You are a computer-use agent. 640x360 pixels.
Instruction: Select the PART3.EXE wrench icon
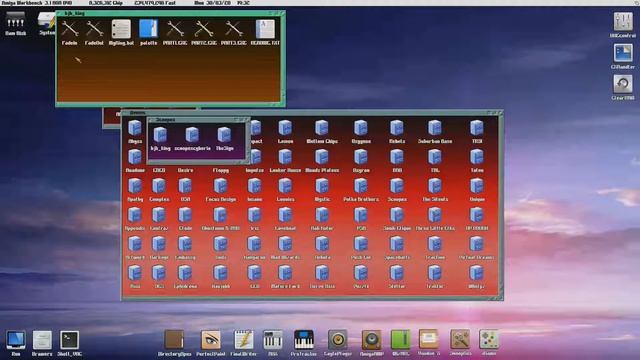pyautogui.click(x=234, y=30)
